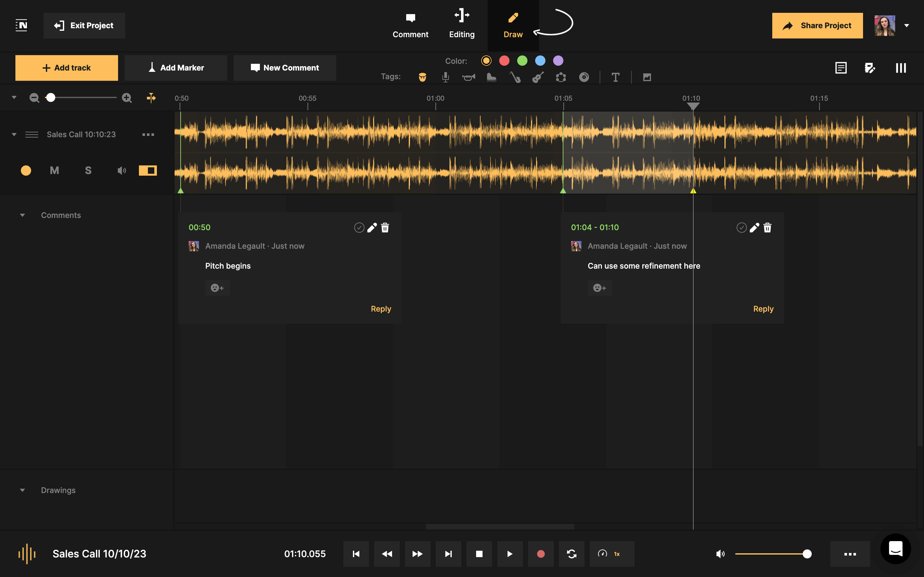Image resolution: width=924 pixels, height=577 pixels.
Task: Collapse the Comments section
Action: (x=22, y=215)
